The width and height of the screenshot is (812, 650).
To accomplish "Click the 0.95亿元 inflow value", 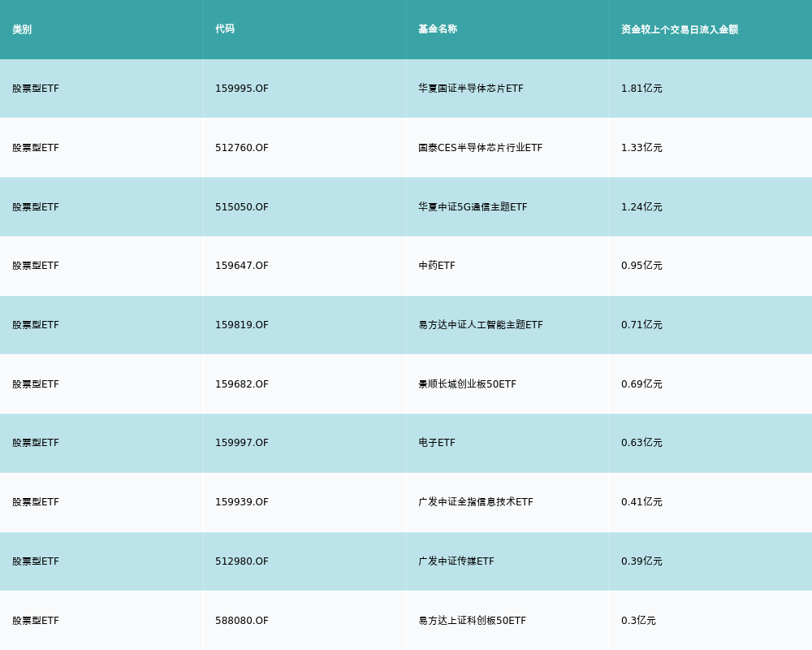I will [641, 266].
